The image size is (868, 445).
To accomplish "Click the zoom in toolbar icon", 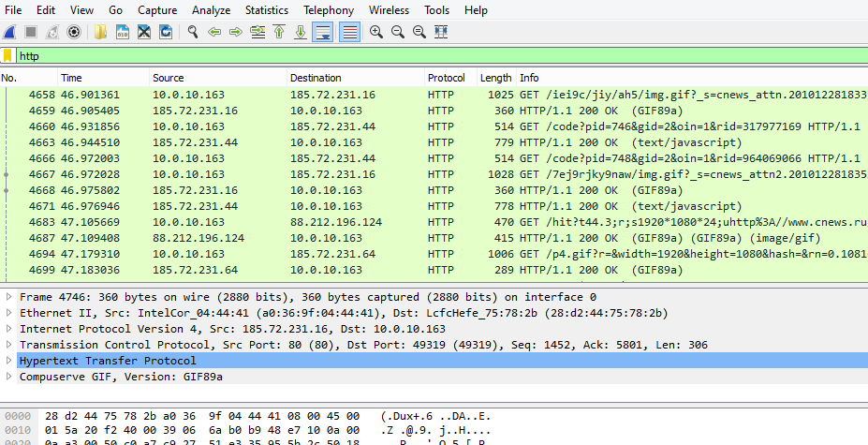I will [x=376, y=32].
